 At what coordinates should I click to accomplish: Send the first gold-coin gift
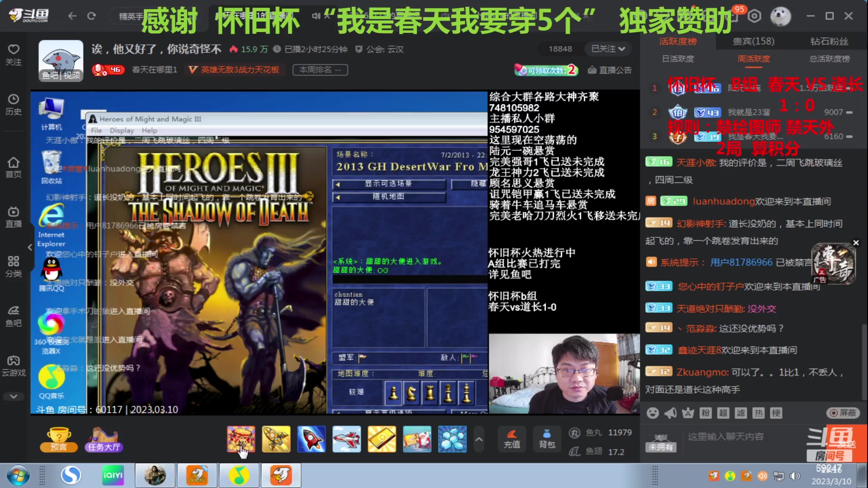tap(241, 439)
